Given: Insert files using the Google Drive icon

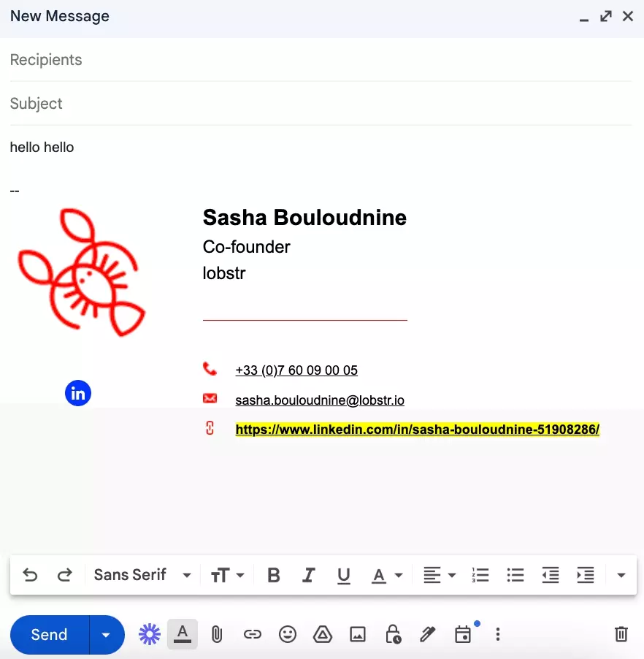Looking at the screenshot, I should point(323,634).
